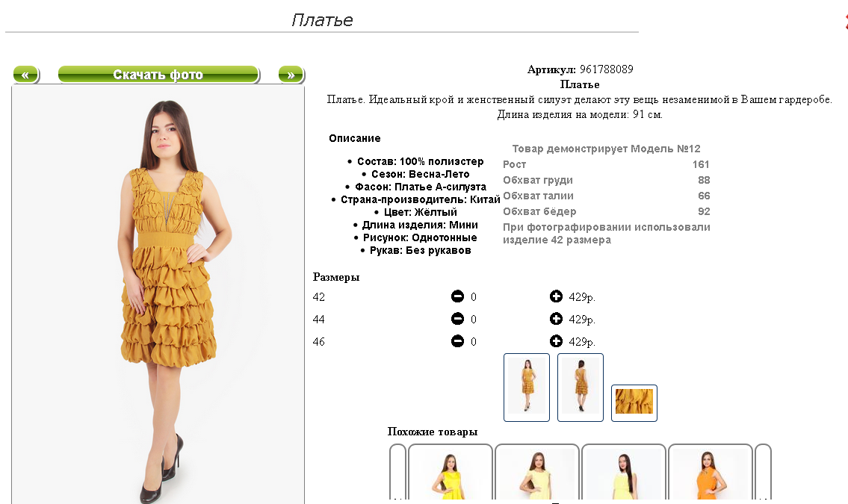Open second similar pale yellow dress
This screenshot has height=504, width=848.
click(537, 473)
